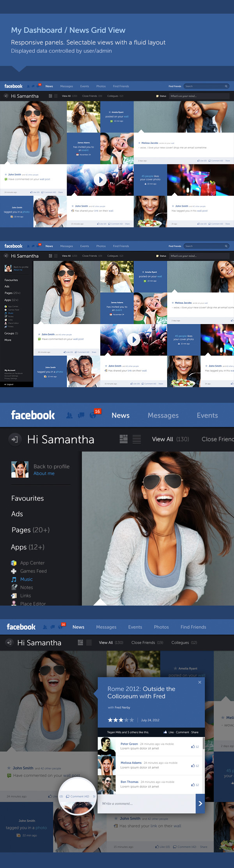Image resolution: width=234 pixels, height=868 pixels.
Task: Open the Messages tab in the enlarged header
Action: (163, 416)
